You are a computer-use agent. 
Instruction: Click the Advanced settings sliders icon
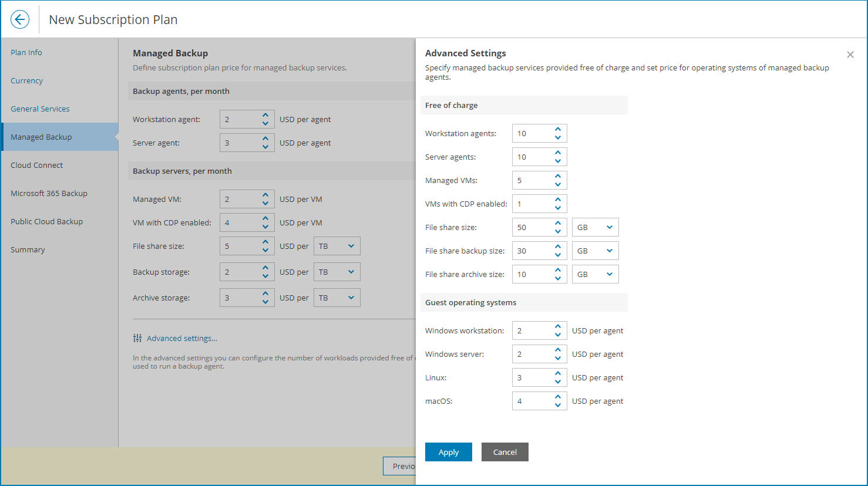137,338
